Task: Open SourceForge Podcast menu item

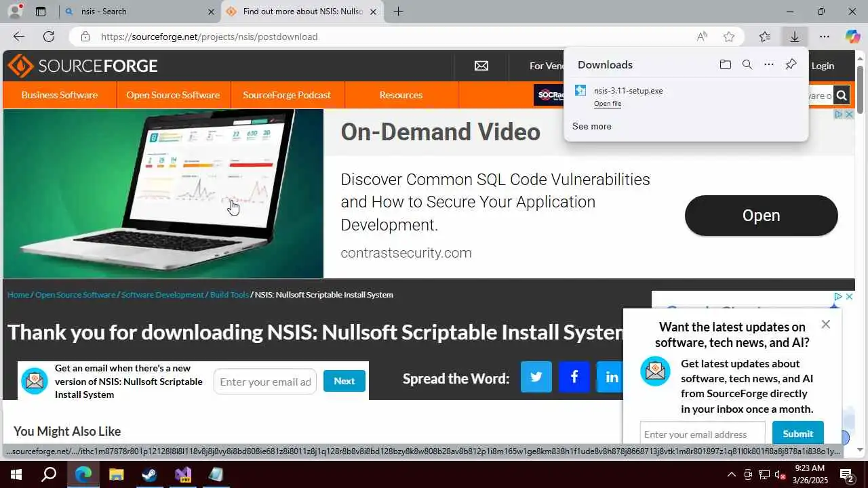Action: [287, 95]
